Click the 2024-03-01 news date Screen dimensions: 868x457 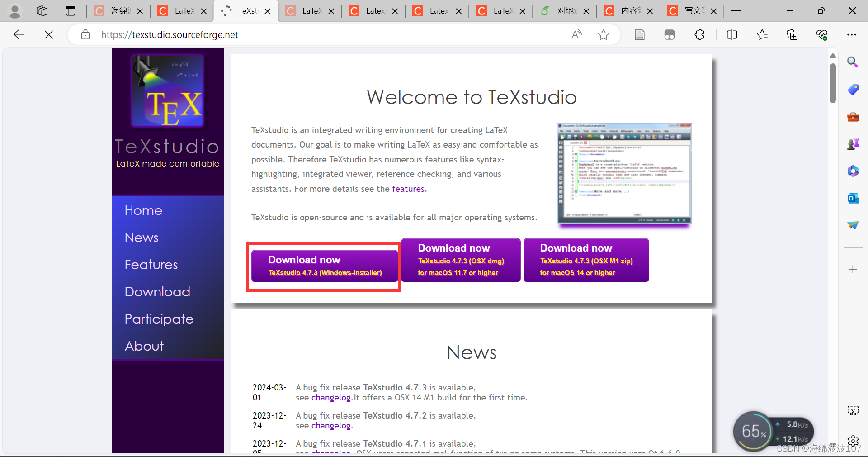tap(269, 393)
